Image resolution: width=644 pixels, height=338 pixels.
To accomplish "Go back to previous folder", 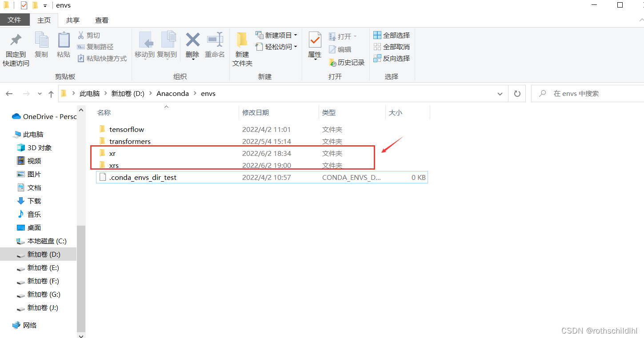I will 9,94.
